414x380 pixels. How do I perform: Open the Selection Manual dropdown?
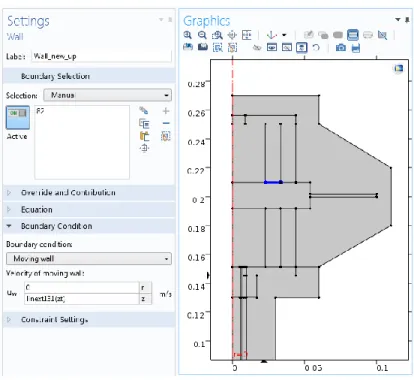(108, 95)
